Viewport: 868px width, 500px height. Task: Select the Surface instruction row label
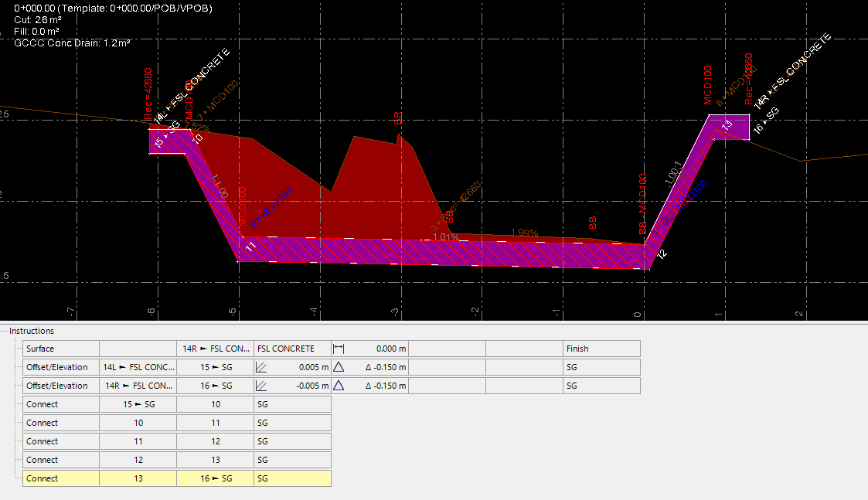[x=61, y=349]
